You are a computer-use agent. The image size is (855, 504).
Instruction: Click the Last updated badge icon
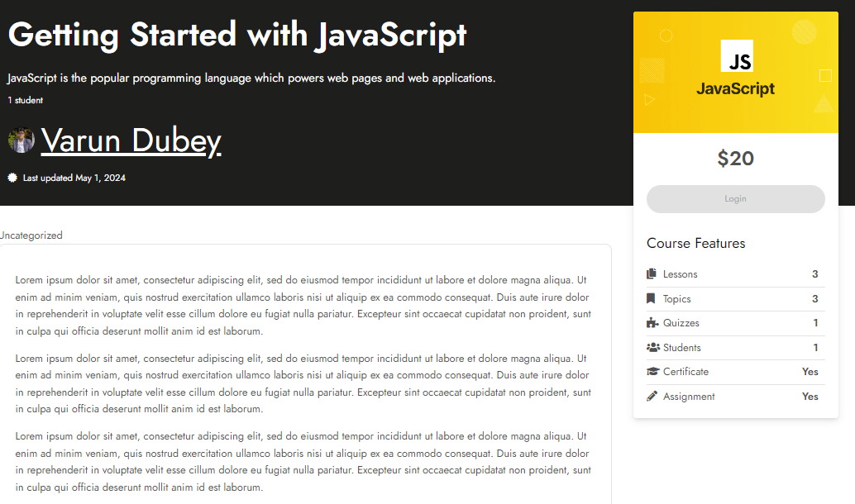12,178
